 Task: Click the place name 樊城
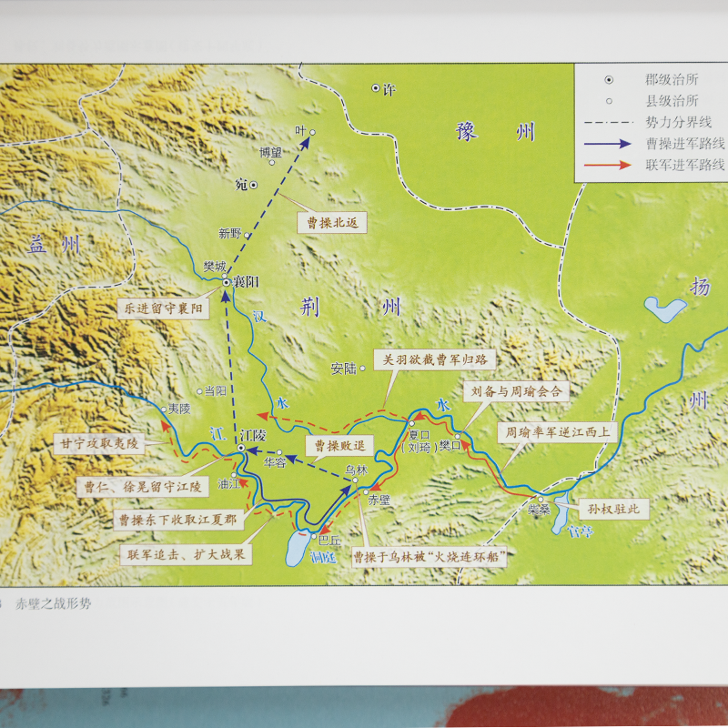[215, 267]
